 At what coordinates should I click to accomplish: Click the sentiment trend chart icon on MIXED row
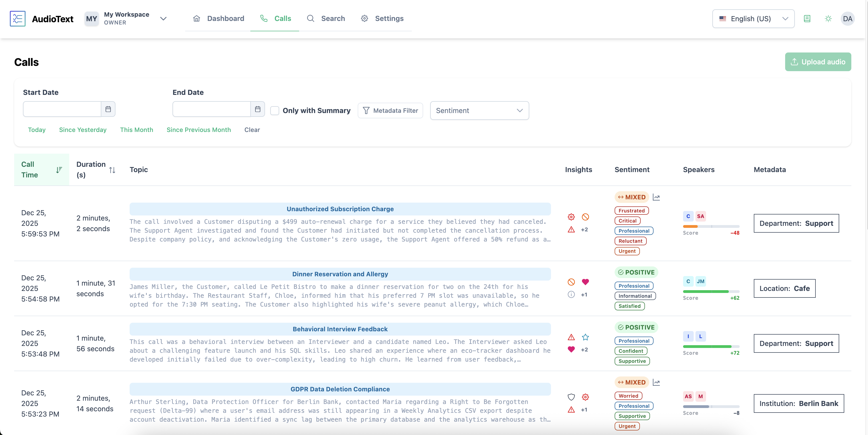[x=656, y=197]
